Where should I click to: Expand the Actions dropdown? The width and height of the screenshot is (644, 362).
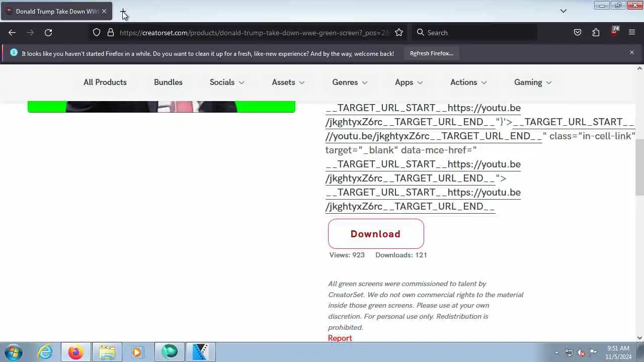[x=468, y=82]
